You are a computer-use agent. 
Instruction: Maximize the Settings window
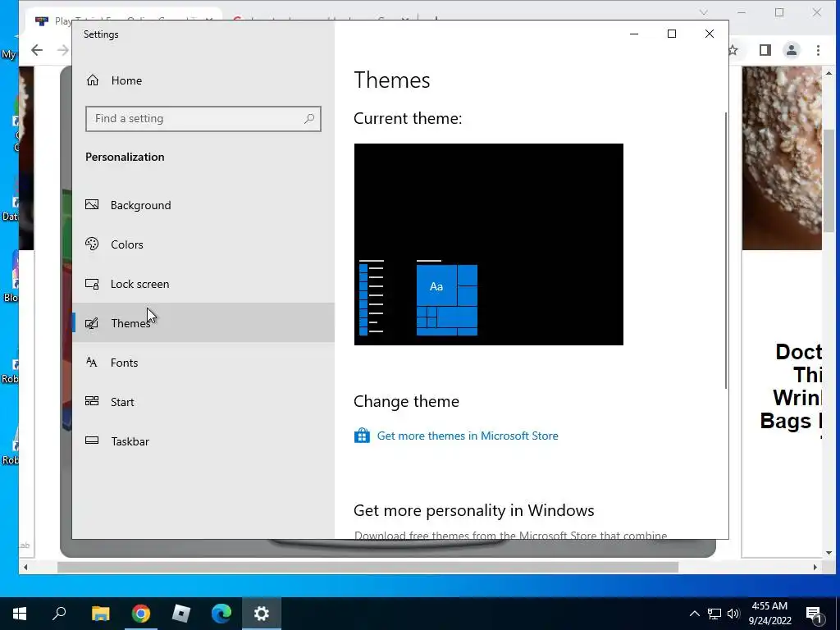pos(672,34)
